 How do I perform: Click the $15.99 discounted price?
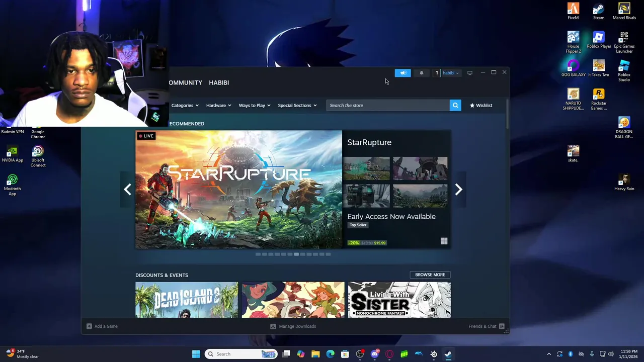380,243
